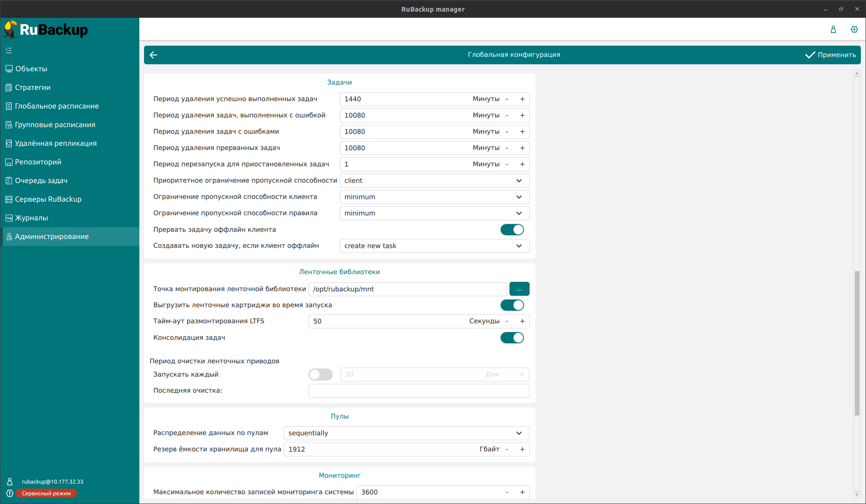Open settings gear icon at top right
866x504 pixels.
854,29
